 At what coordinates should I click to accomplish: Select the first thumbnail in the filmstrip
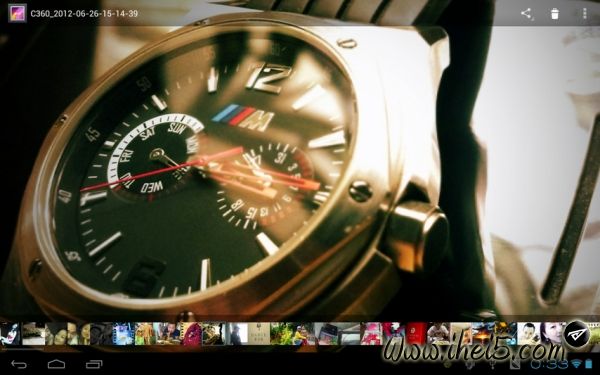coord(10,334)
